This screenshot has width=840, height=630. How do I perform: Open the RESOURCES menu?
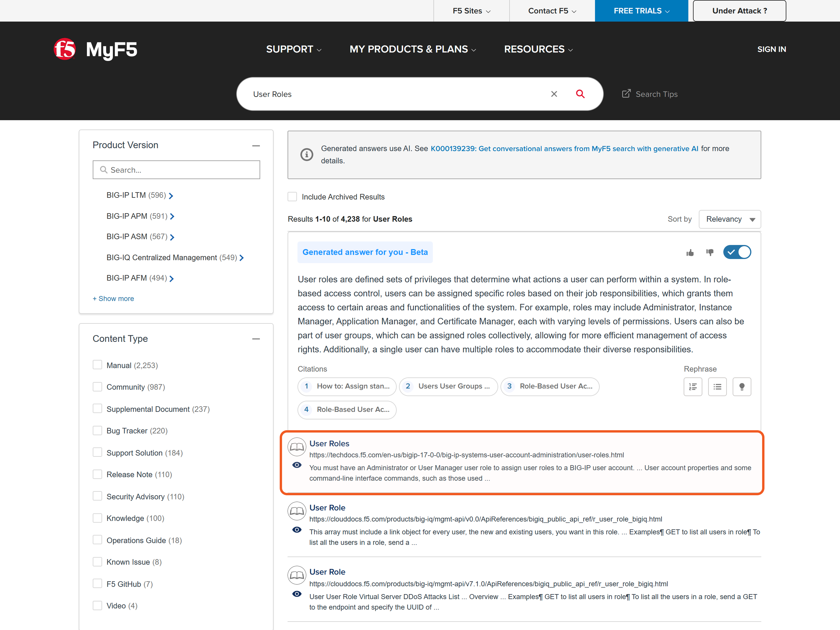538,49
